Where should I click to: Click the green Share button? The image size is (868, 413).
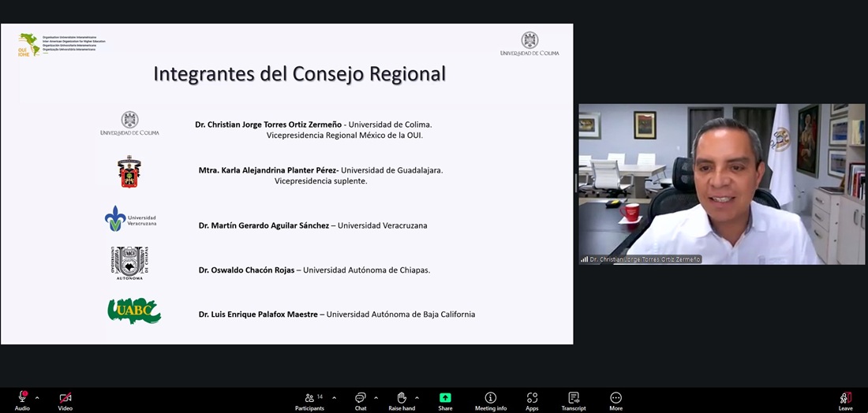click(x=445, y=399)
